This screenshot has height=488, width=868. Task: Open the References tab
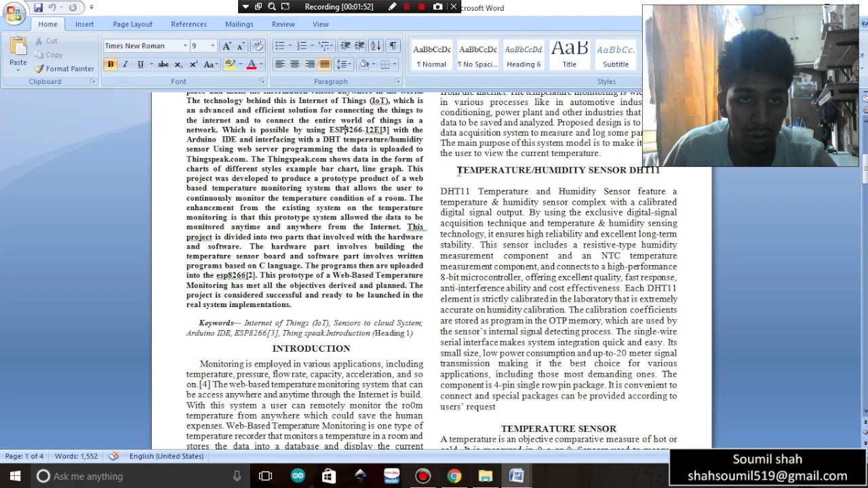click(189, 24)
